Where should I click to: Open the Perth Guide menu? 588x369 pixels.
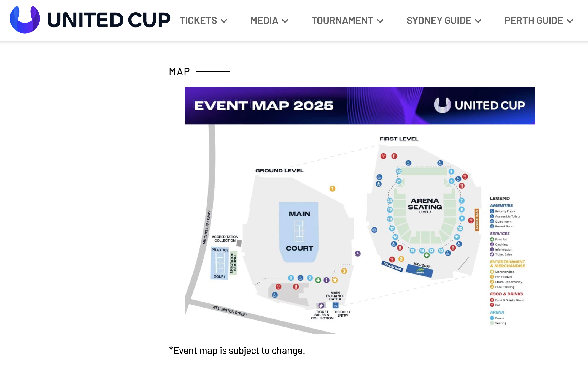tap(539, 21)
